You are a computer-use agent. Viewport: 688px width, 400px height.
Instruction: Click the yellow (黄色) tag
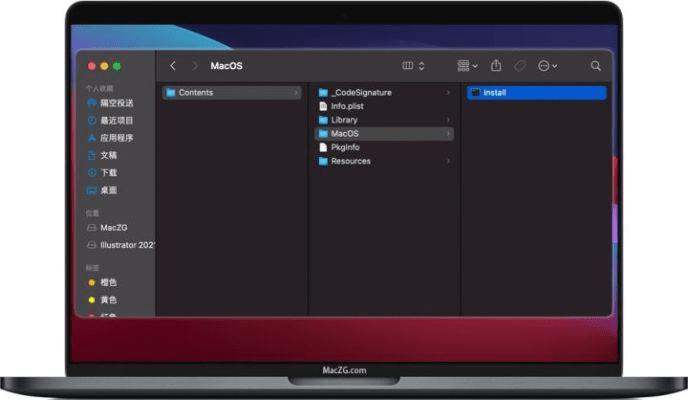coord(107,300)
